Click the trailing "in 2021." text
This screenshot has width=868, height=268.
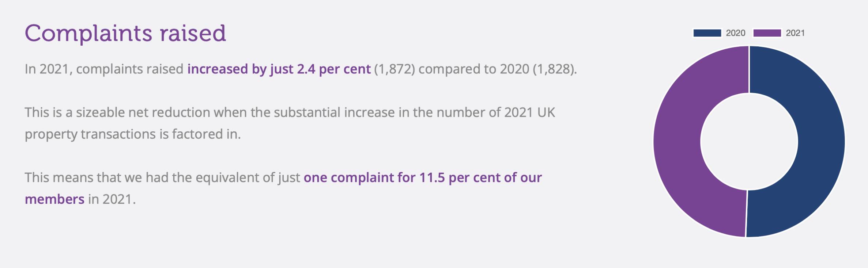(112, 199)
